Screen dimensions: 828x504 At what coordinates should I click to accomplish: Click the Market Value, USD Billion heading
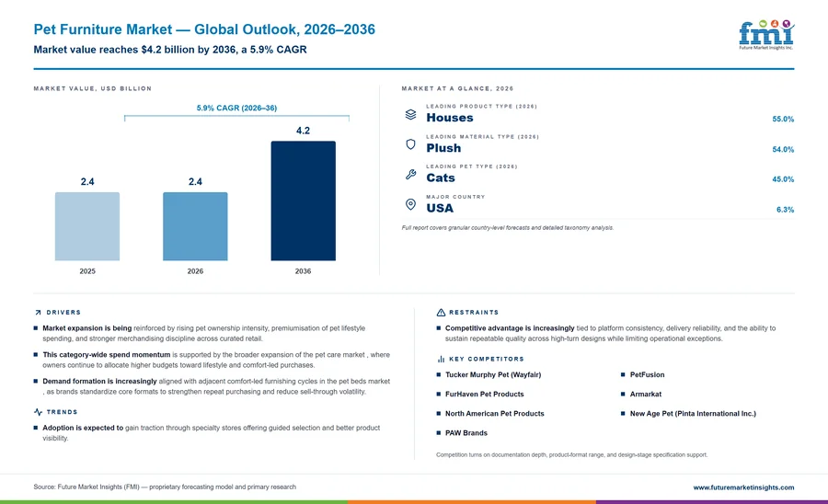(92, 88)
